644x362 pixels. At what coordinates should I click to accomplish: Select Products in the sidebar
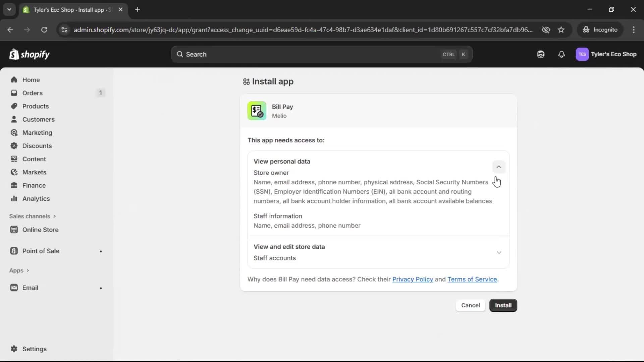click(35, 106)
